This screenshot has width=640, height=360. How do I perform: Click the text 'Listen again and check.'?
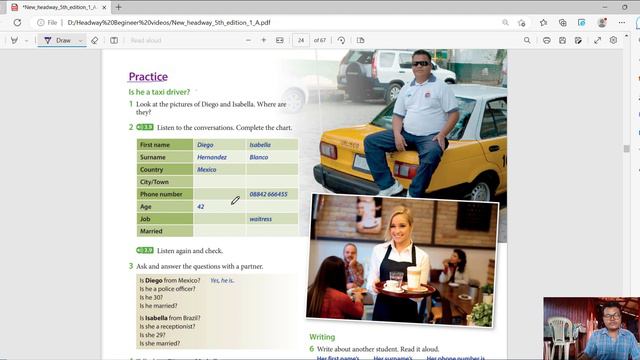pos(190,251)
